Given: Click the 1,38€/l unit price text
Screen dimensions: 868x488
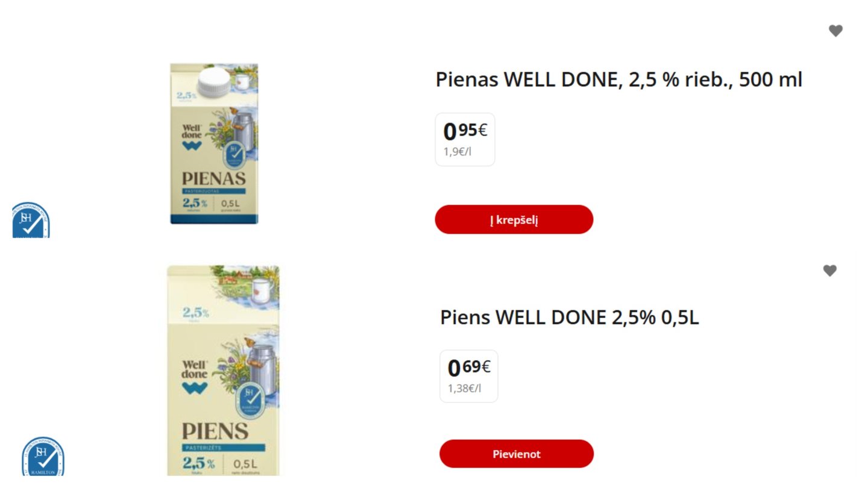Looking at the screenshot, I should point(464,389).
